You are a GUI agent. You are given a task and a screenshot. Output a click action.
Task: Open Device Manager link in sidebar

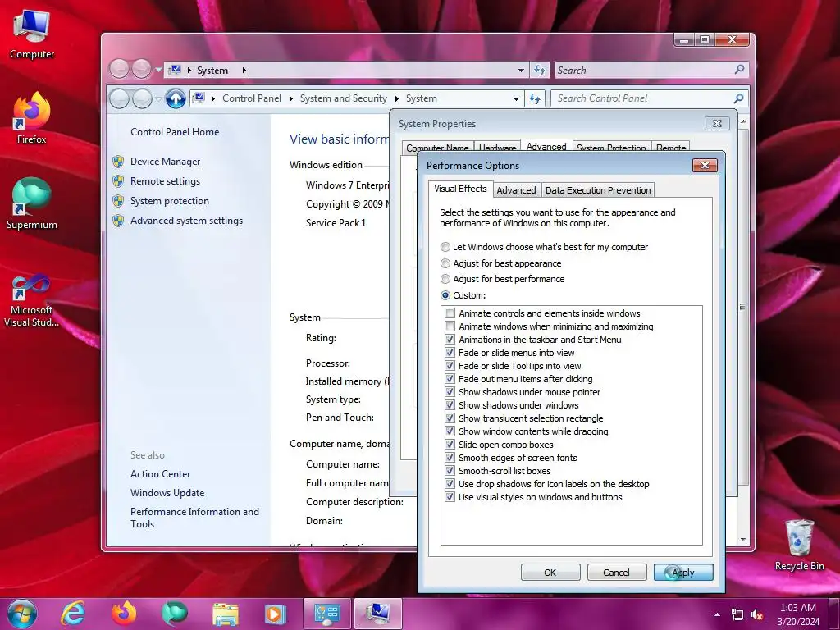click(x=165, y=162)
